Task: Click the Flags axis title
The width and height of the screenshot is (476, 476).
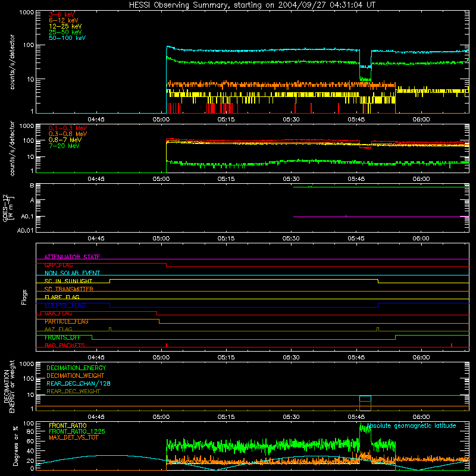Action: pos(24,297)
